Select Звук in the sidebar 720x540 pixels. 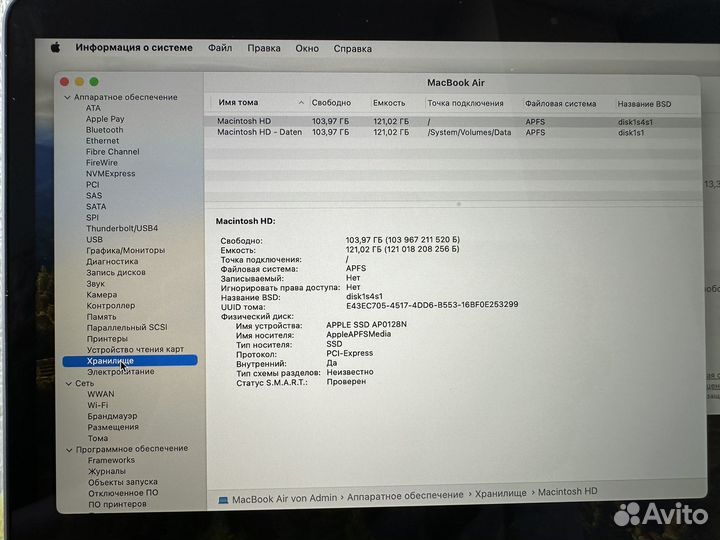(x=95, y=284)
